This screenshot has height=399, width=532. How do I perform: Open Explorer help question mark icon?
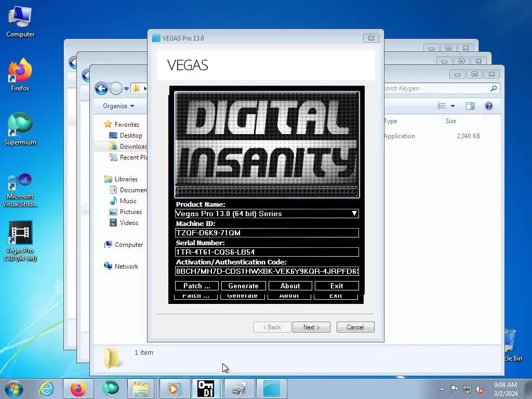pos(489,106)
